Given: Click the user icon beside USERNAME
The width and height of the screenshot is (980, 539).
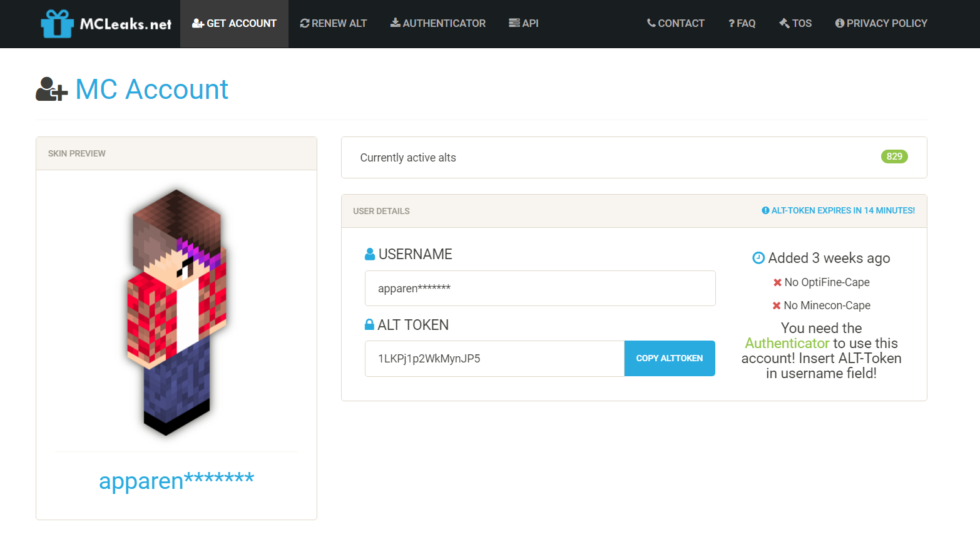Looking at the screenshot, I should click(370, 254).
